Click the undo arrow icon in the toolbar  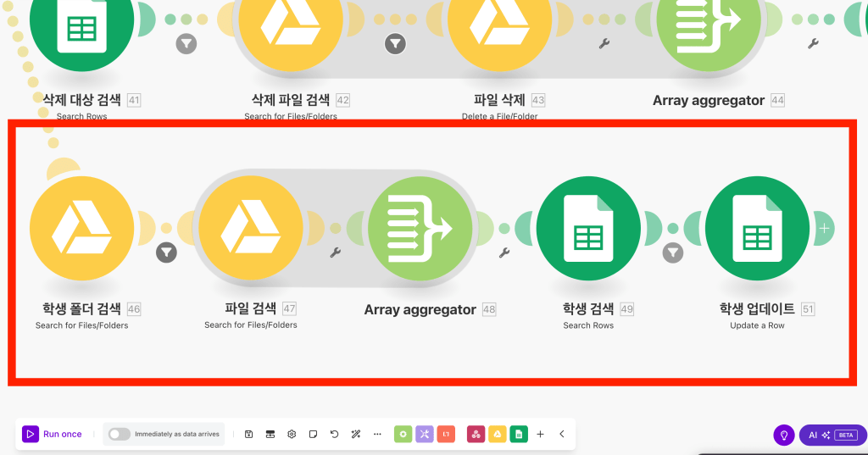click(334, 435)
